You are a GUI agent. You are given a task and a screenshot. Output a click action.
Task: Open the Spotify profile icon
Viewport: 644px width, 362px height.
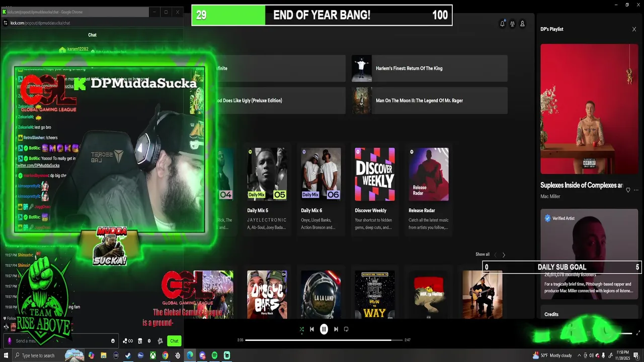522,24
